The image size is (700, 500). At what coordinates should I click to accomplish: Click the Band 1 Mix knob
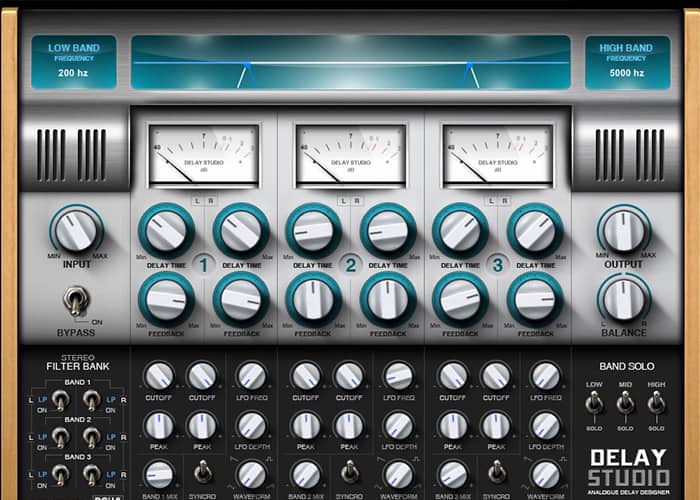coord(159,475)
